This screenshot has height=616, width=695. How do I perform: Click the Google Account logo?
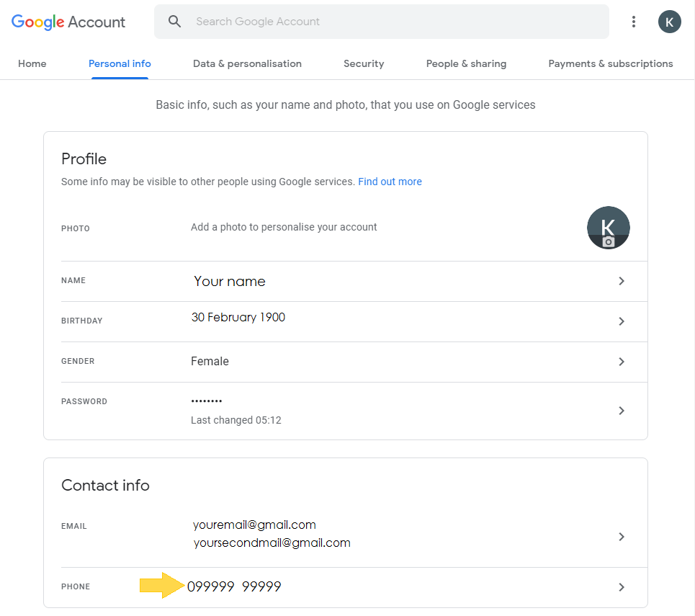(x=68, y=22)
